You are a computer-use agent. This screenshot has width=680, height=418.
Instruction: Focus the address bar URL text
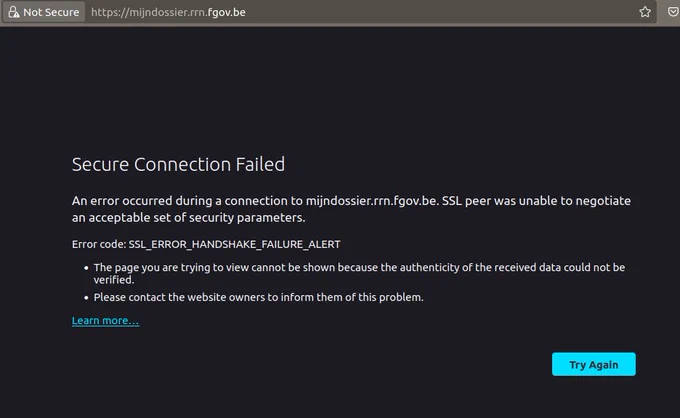(x=168, y=12)
